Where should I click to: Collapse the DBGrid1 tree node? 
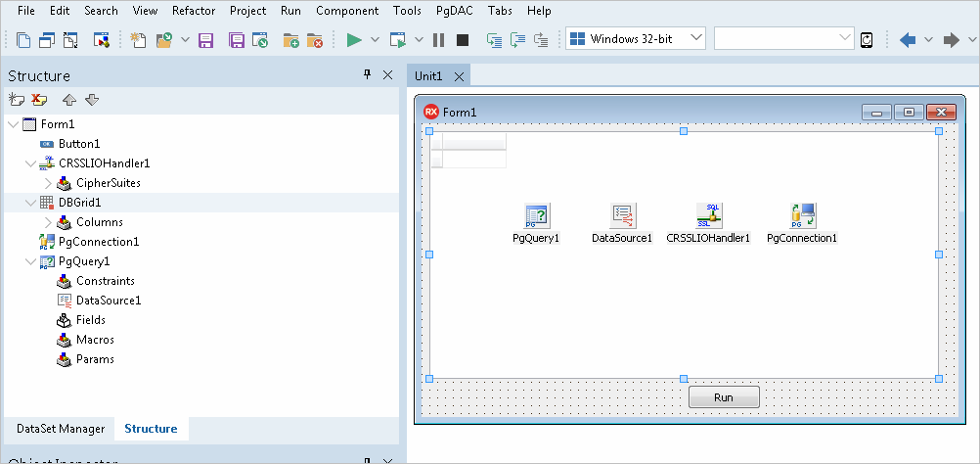pyautogui.click(x=30, y=203)
